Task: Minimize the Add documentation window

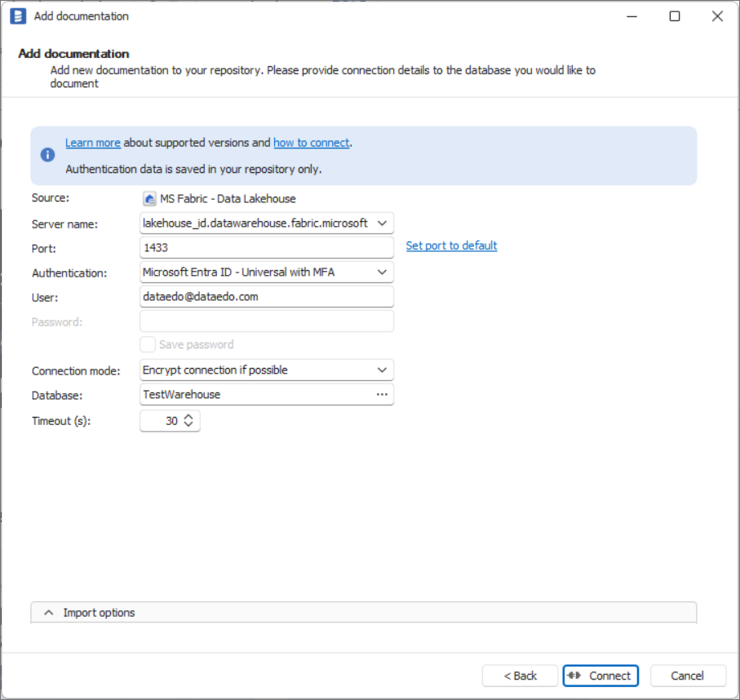Action: (x=632, y=16)
